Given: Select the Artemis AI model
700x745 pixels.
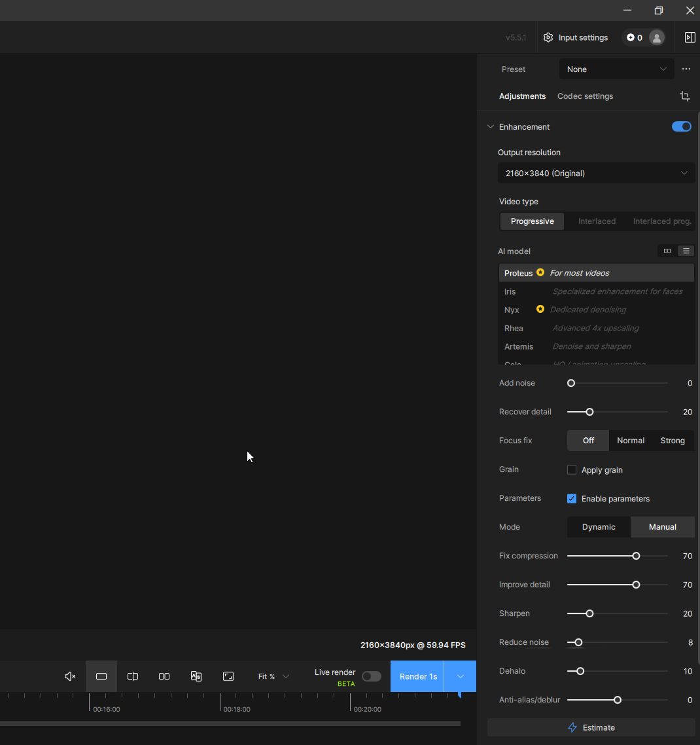Looking at the screenshot, I should click(597, 346).
